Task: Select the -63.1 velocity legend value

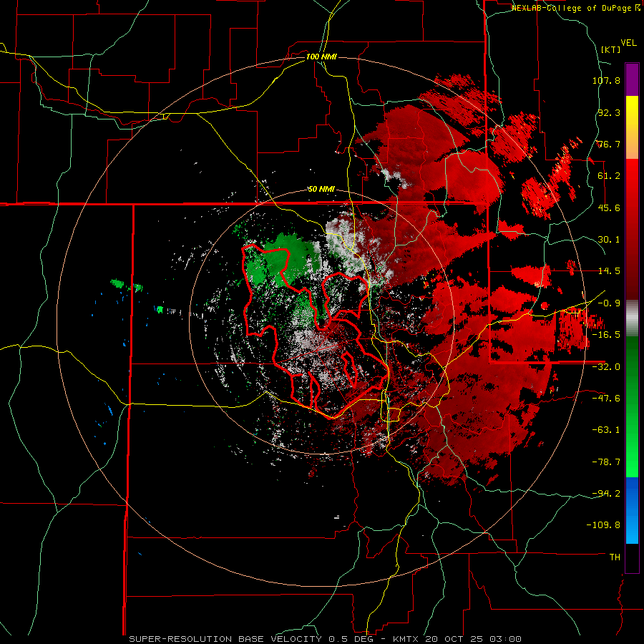Action: [x=606, y=430]
